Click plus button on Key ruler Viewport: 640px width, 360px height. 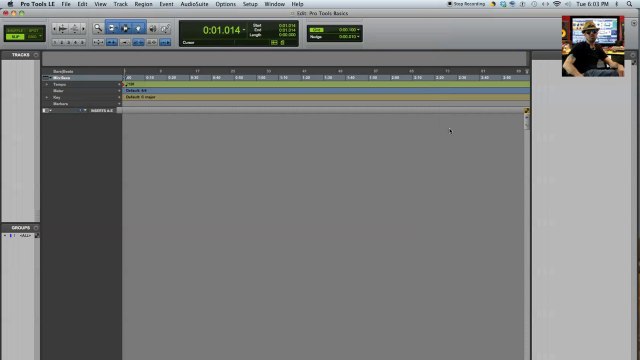point(119,97)
